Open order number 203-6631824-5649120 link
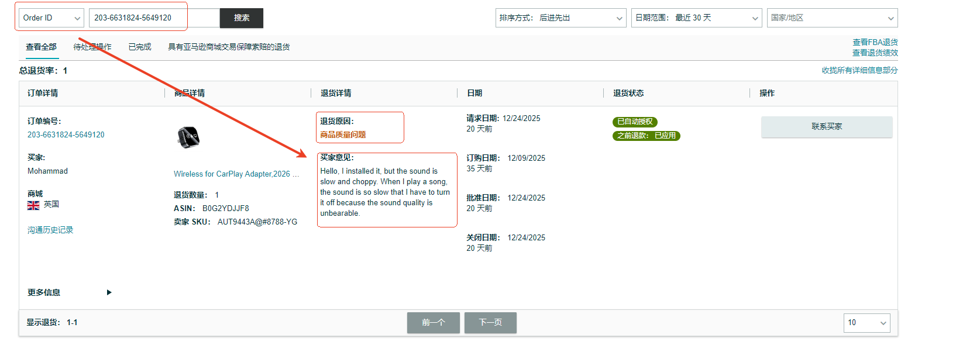Screen dimensions: 980x345 click(66, 134)
